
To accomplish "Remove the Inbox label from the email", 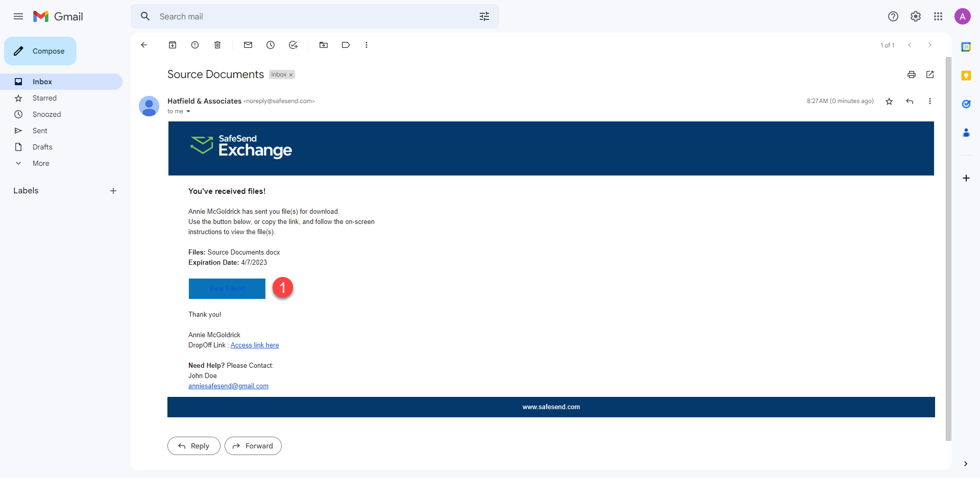I will click(290, 74).
